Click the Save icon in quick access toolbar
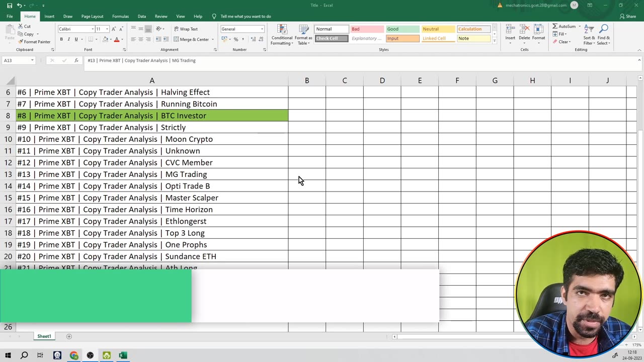The image size is (644, 362). point(10,6)
